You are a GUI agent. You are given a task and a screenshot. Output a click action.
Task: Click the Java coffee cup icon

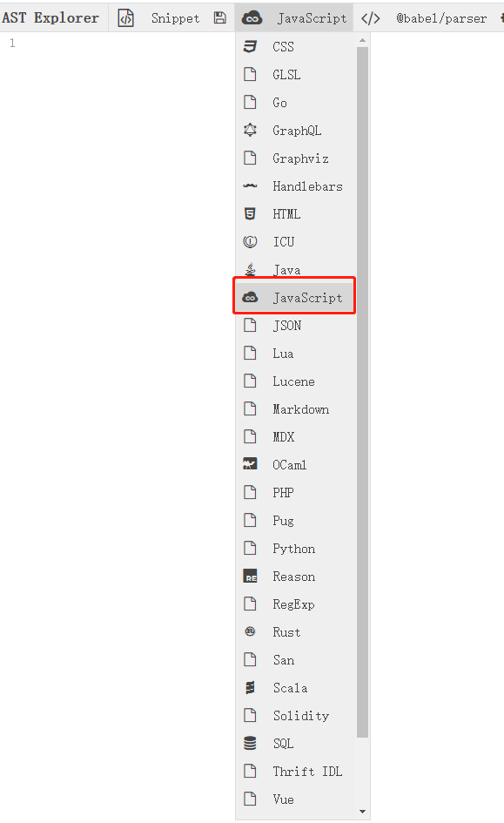point(250,269)
